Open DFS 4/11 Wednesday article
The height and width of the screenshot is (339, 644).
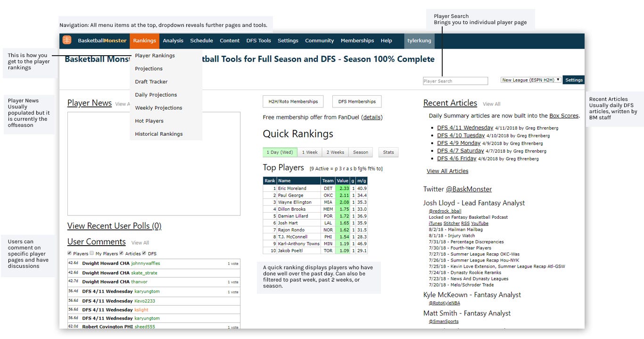[465, 128]
